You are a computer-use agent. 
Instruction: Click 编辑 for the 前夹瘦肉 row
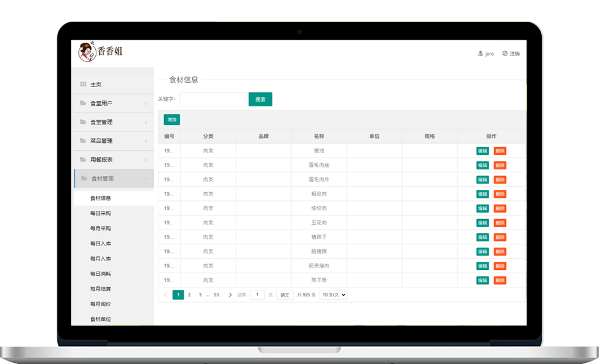coord(483,266)
